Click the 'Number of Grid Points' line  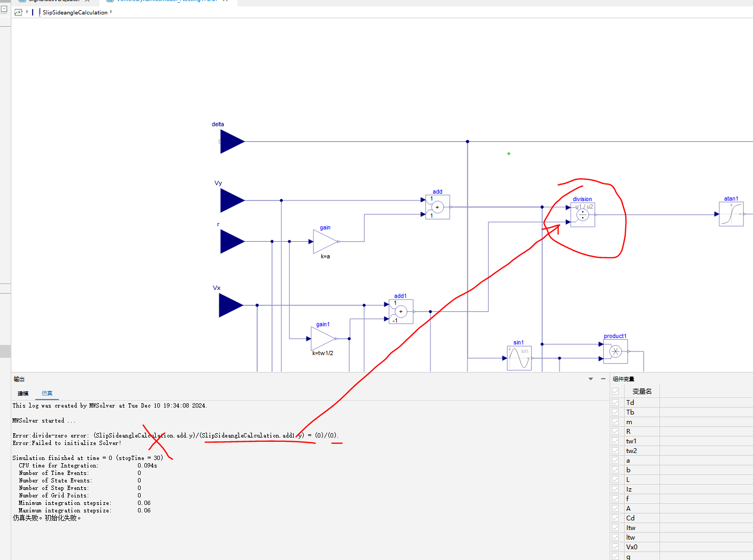click(80, 496)
